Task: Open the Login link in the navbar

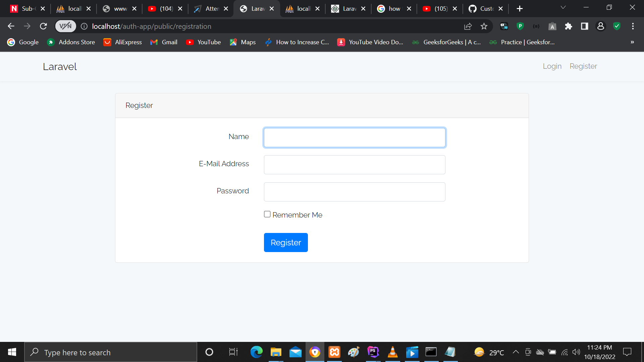Action: pyautogui.click(x=552, y=66)
